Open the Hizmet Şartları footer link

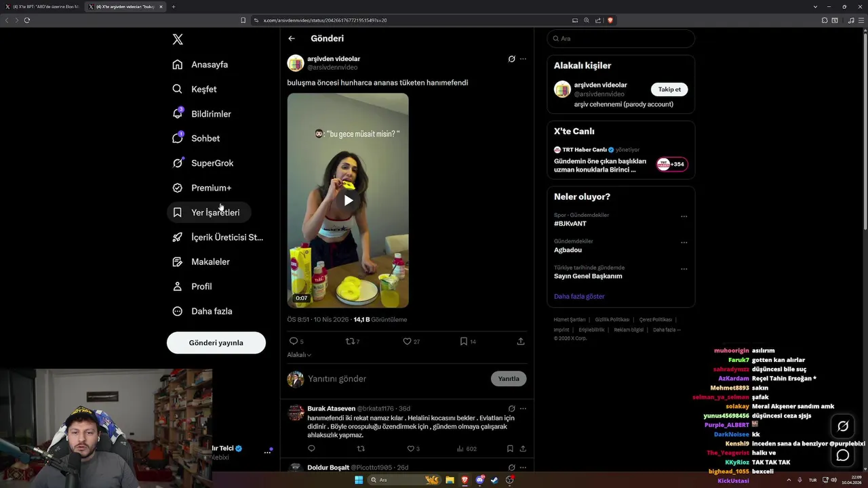(x=570, y=319)
